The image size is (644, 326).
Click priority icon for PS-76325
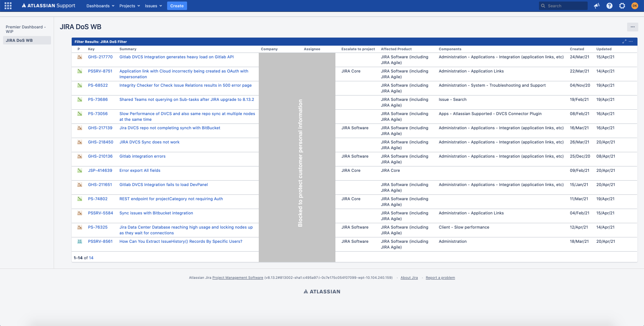pyautogui.click(x=80, y=227)
